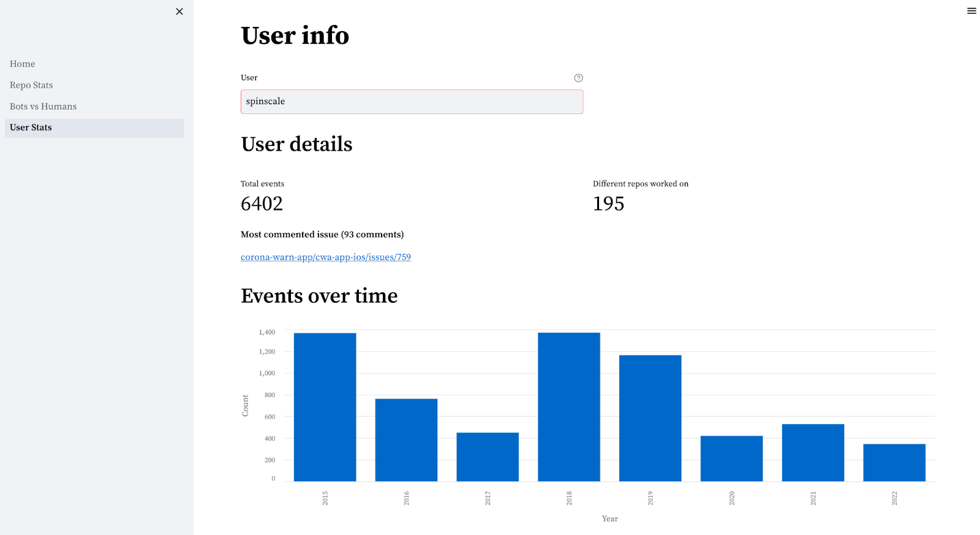Viewport: 980px width, 535px height.
Task: Open the corona-warn-app issue 759 link
Action: coord(326,257)
